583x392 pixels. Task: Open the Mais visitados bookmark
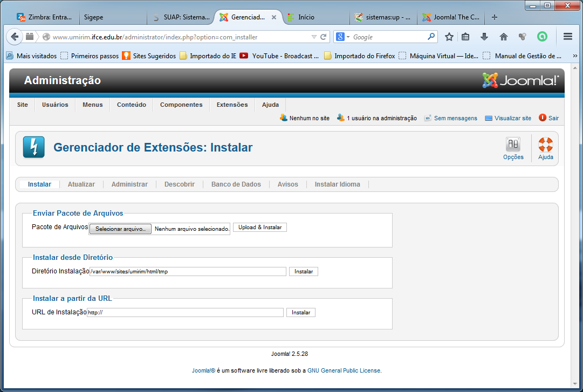[32, 56]
